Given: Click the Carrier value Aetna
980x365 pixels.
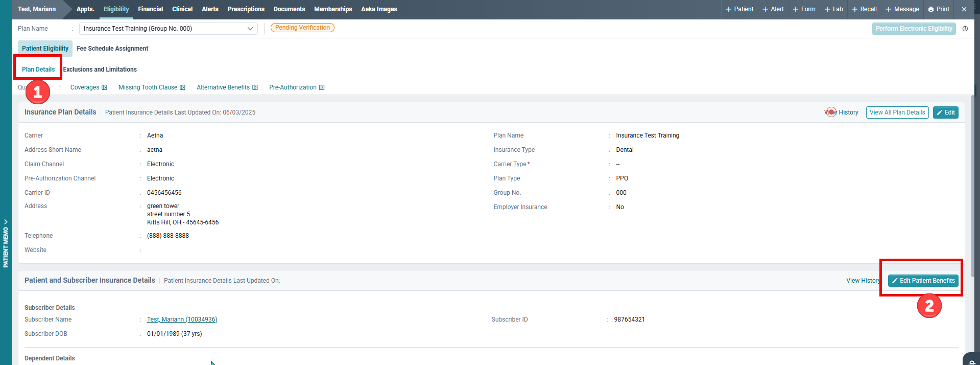Looking at the screenshot, I should tap(155, 135).
